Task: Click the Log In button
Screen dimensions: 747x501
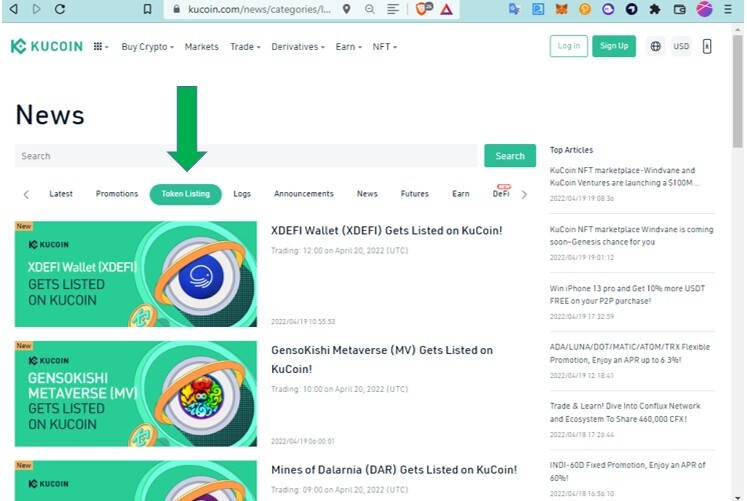Action: 568,46
